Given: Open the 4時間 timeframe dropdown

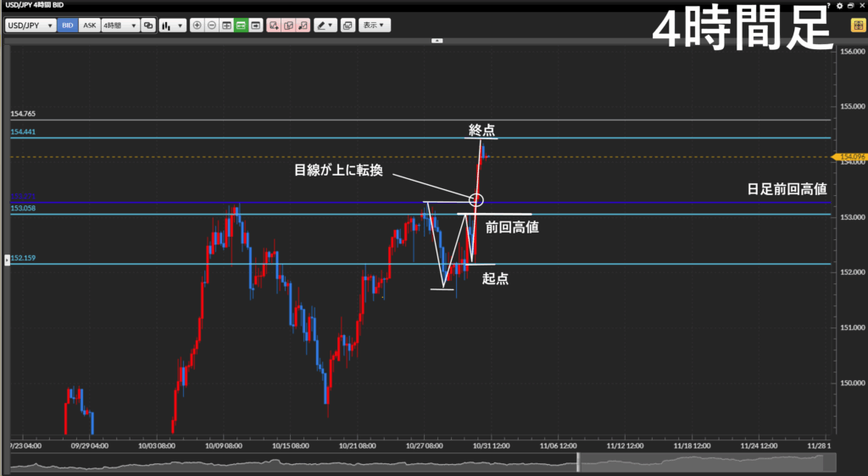Looking at the screenshot, I should coord(120,25).
